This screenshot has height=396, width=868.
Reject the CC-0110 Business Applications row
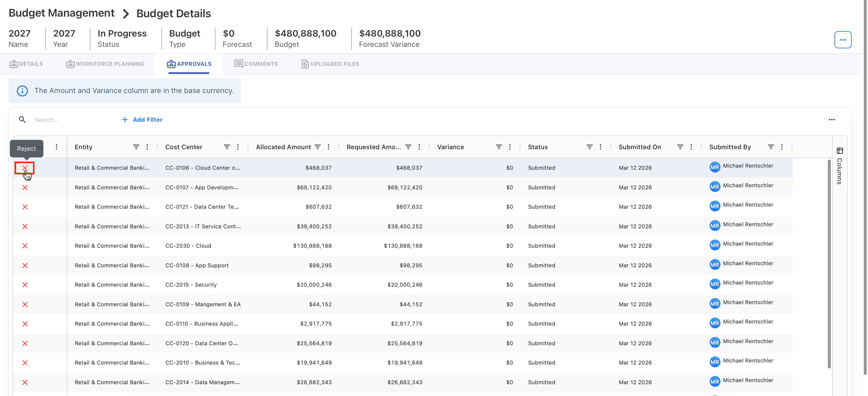click(24, 324)
